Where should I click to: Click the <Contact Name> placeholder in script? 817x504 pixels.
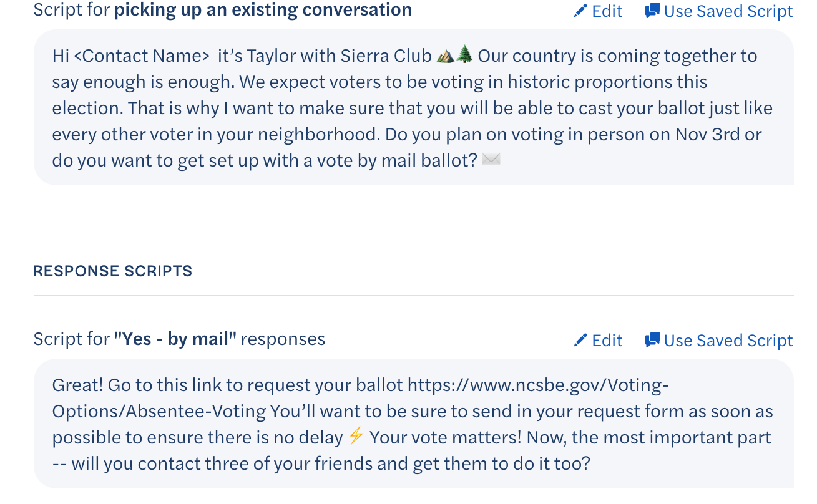(x=142, y=56)
